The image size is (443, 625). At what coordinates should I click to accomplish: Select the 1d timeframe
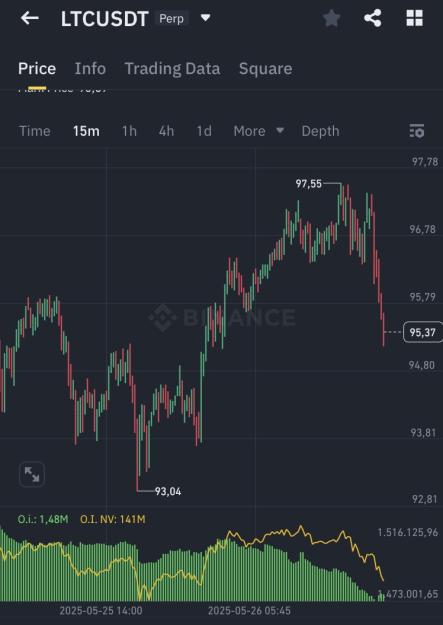(x=204, y=131)
